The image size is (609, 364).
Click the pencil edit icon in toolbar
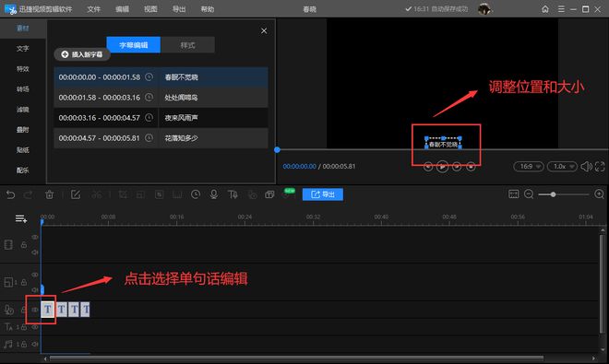[76, 194]
